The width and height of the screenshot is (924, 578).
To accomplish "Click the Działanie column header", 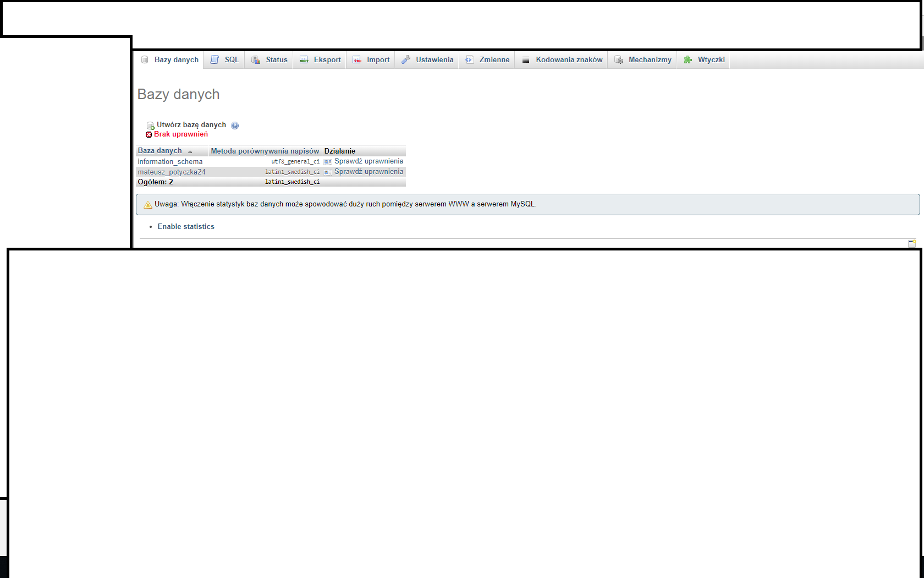I will point(340,151).
